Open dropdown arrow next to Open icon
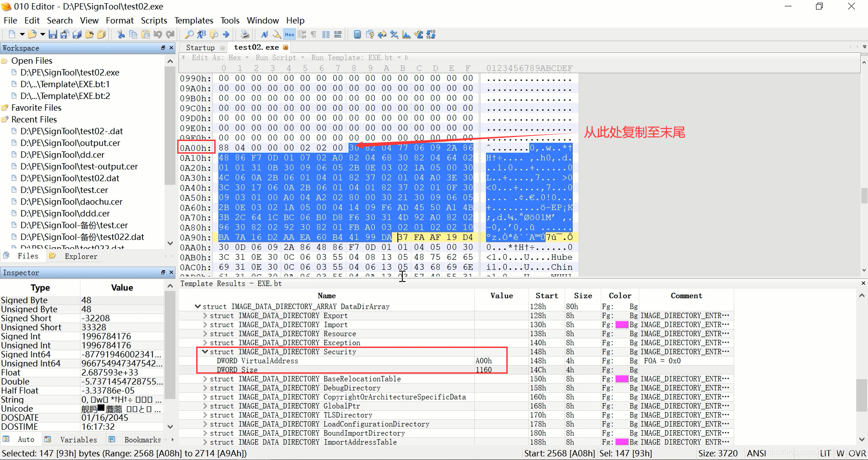Viewport: 868px width, 460px height. pyautogui.click(x=42, y=34)
